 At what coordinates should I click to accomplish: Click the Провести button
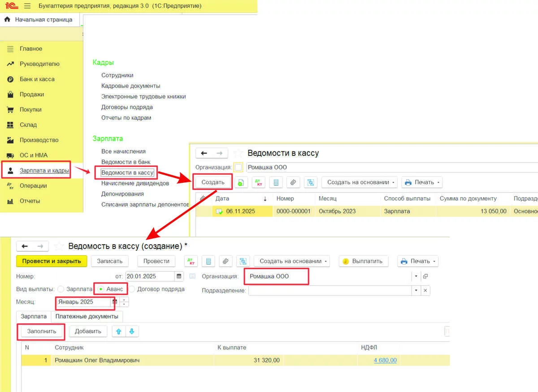pos(156,261)
